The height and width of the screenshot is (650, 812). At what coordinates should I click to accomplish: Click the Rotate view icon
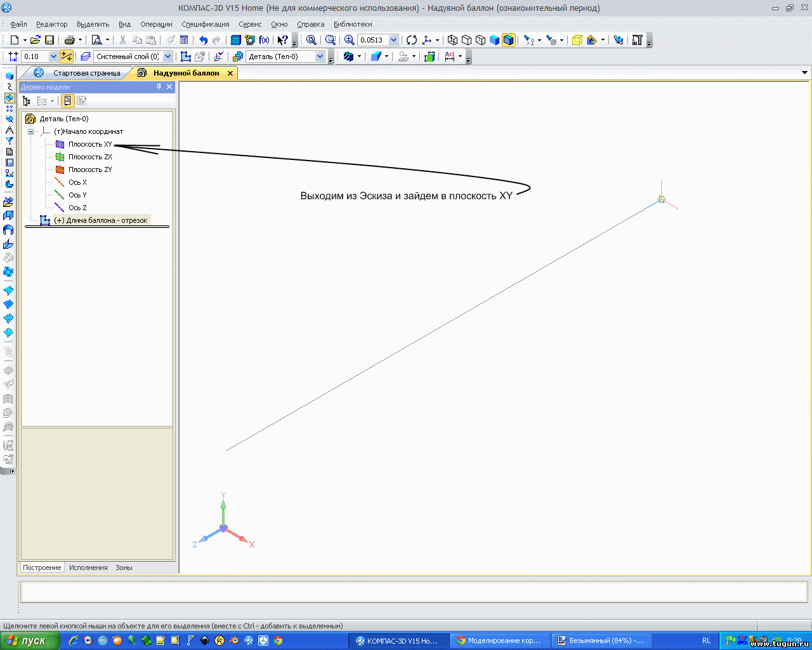click(412, 40)
